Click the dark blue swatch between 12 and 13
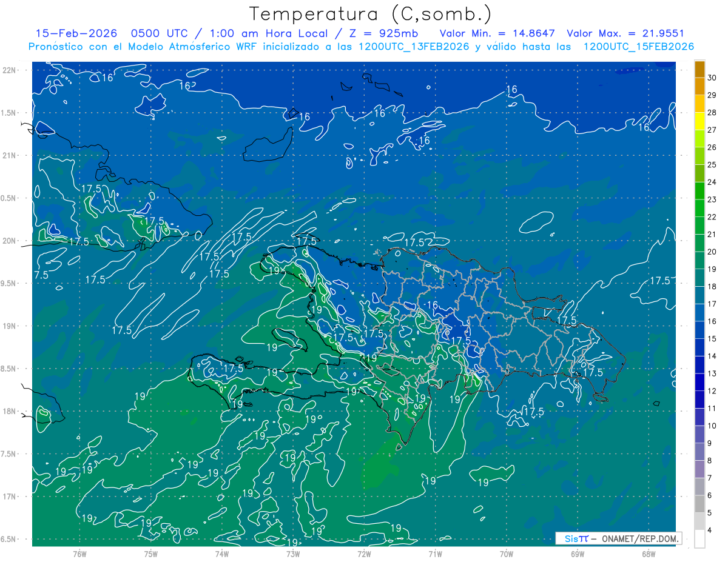The height and width of the screenshot is (562, 728). (x=699, y=382)
